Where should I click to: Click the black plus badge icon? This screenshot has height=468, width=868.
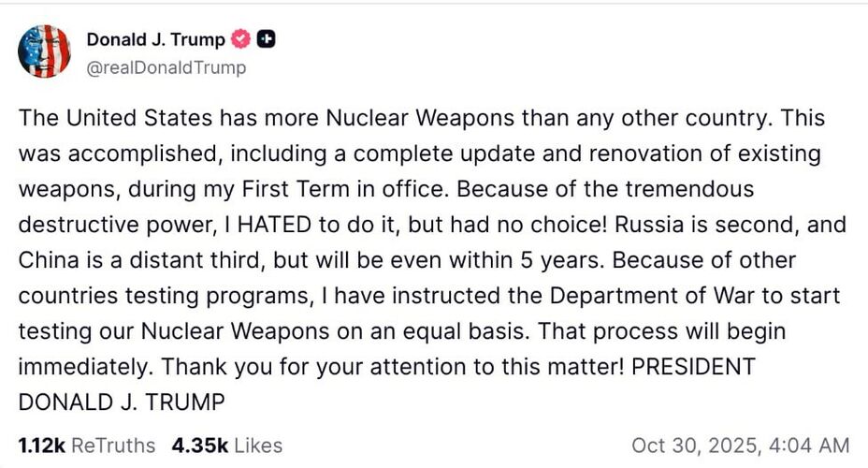point(267,39)
